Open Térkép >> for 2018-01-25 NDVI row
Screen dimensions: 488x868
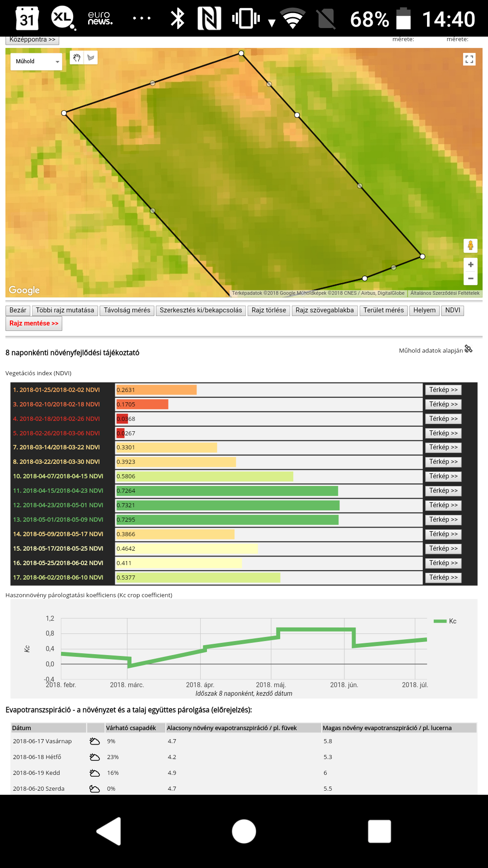443,390
